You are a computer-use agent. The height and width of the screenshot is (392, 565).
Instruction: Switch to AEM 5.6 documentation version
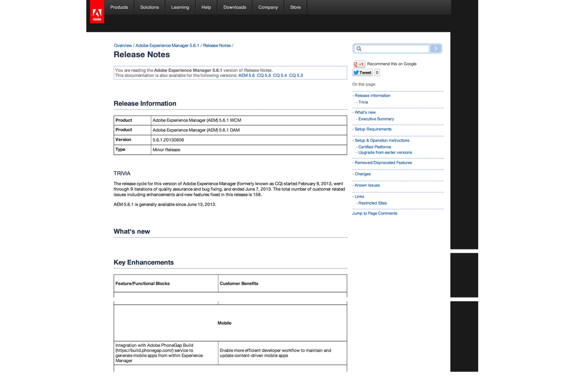tap(247, 75)
